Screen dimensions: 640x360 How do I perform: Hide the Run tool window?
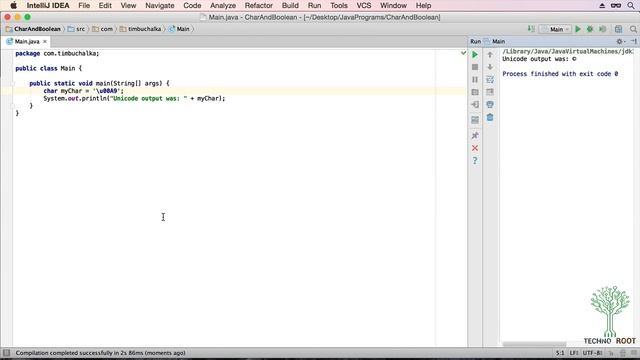[x=633, y=41]
